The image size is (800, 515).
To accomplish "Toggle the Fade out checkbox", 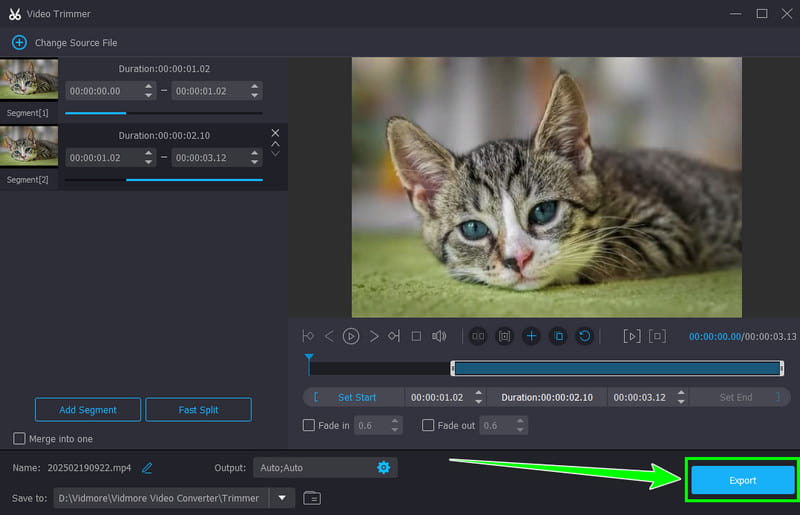I will point(428,425).
